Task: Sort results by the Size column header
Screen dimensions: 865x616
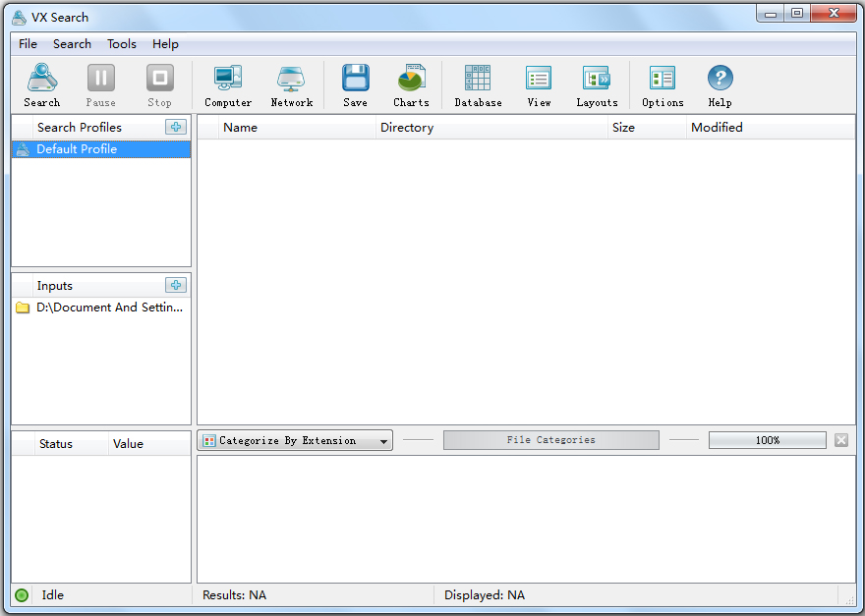Action: [623, 128]
